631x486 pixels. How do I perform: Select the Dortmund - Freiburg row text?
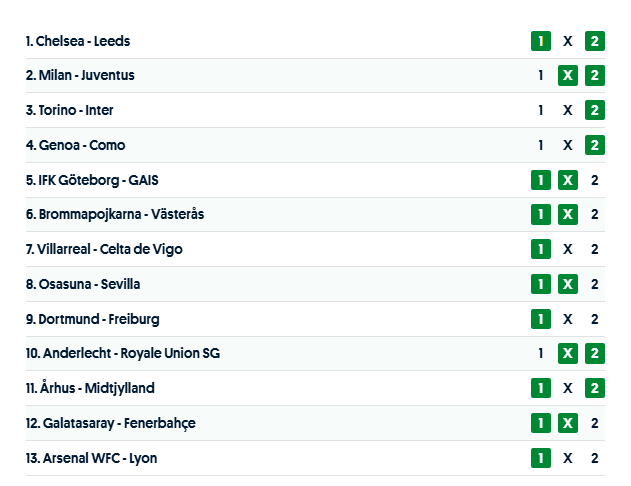93,319
